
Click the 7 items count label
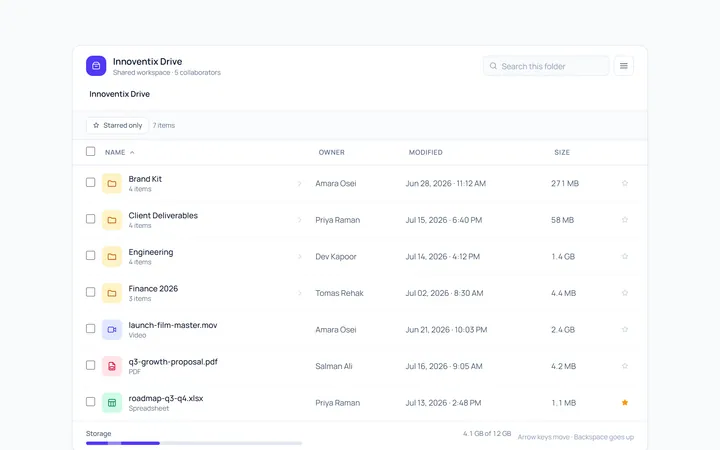coord(164,125)
